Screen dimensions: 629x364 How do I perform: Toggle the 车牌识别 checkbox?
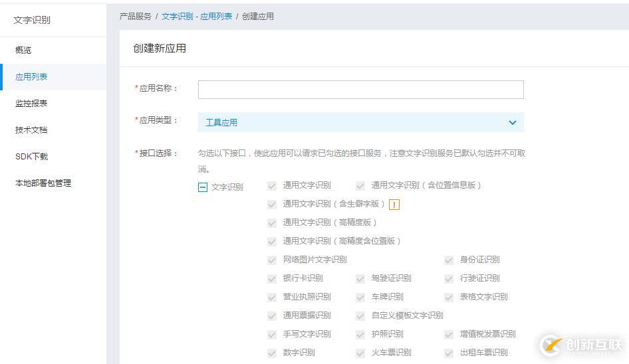(360, 298)
